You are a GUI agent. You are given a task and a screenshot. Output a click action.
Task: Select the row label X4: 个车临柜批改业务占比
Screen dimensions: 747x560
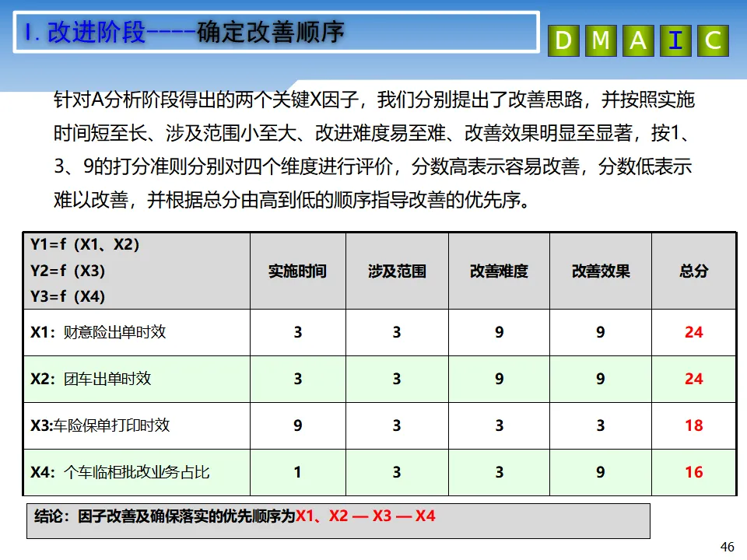click(120, 472)
